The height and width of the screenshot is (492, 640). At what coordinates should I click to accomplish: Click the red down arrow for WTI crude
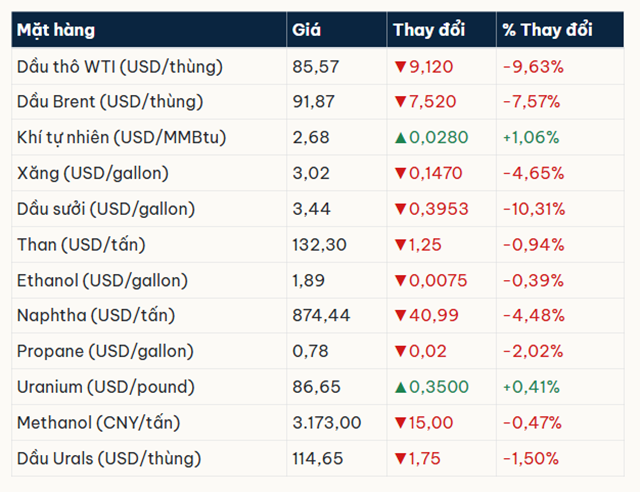click(400, 67)
